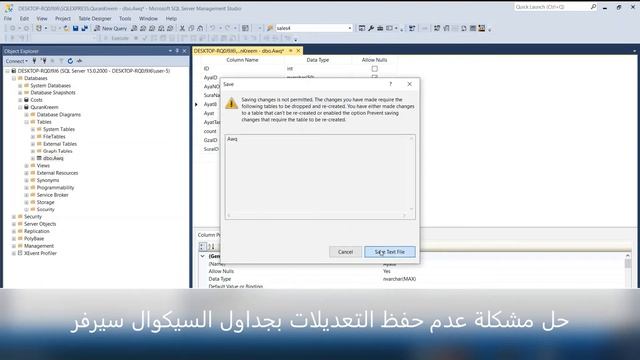Expand the dbo.Awq table node
640x360 pixels.
[x=33, y=158]
